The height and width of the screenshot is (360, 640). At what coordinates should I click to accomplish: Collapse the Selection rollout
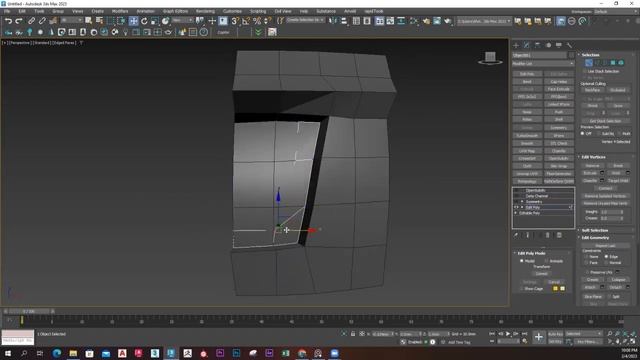[x=590, y=55]
